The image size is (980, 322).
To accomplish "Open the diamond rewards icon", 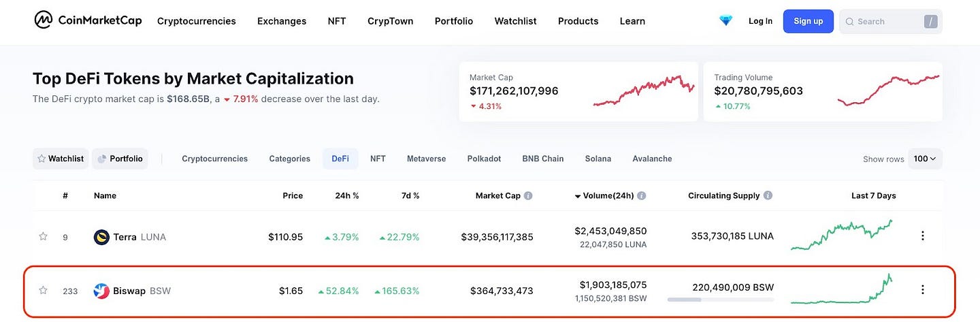I will (726, 21).
